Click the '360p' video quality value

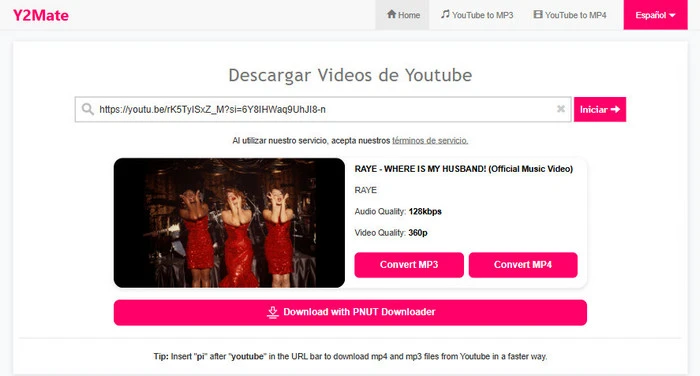point(418,233)
